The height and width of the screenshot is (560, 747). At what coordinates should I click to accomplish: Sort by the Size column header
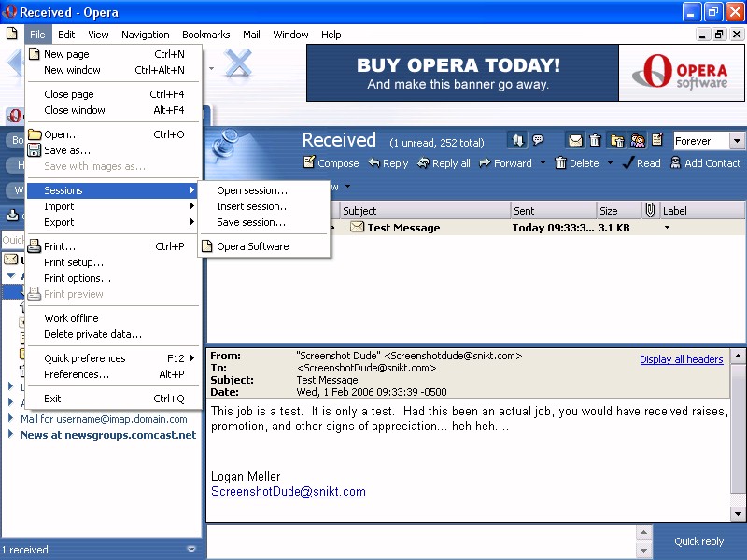(x=619, y=211)
